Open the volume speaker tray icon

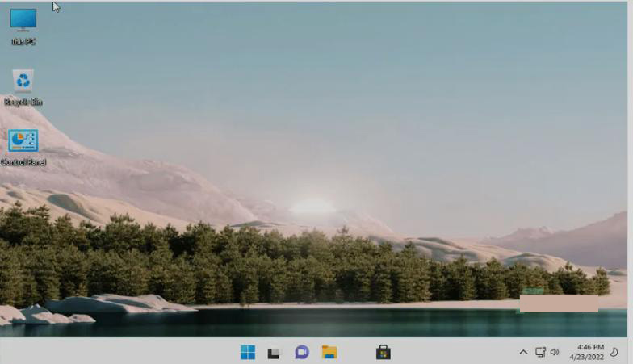555,352
